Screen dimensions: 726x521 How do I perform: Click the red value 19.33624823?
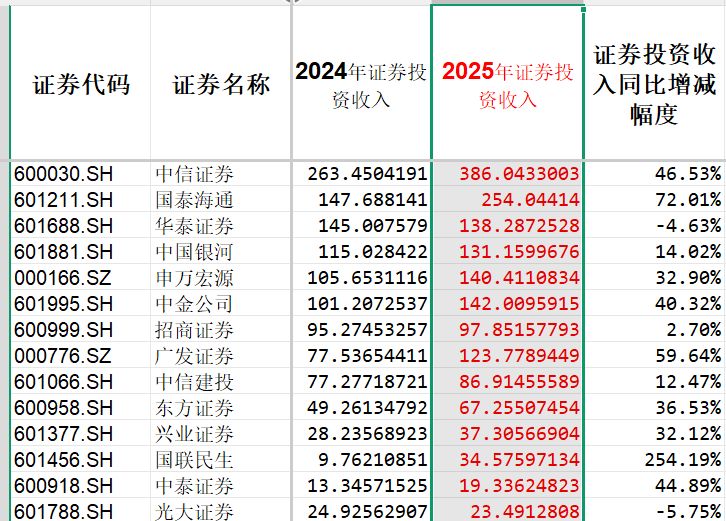(519, 485)
